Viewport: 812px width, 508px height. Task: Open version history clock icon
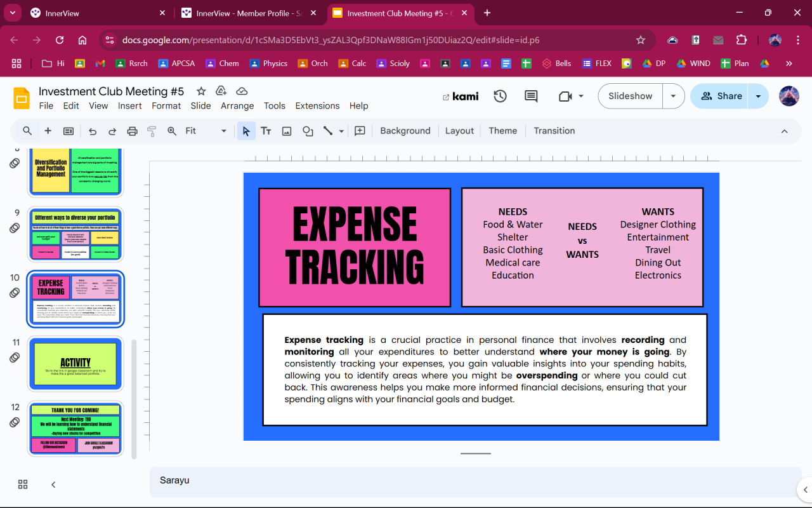click(x=501, y=97)
